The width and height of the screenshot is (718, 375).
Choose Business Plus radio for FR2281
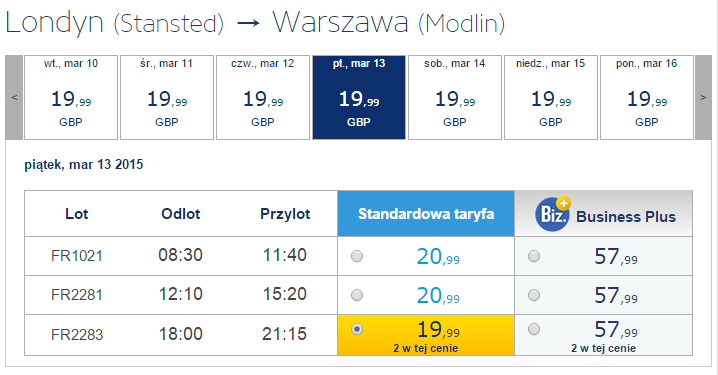pyautogui.click(x=534, y=295)
